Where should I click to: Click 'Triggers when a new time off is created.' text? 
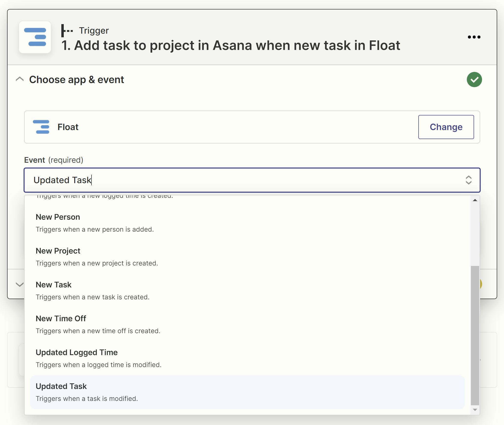click(98, 331)
